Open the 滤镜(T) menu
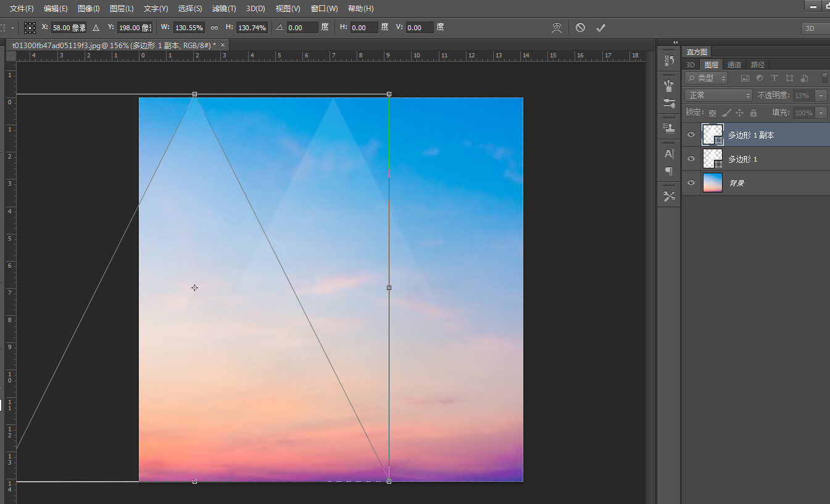 [224, 9]
